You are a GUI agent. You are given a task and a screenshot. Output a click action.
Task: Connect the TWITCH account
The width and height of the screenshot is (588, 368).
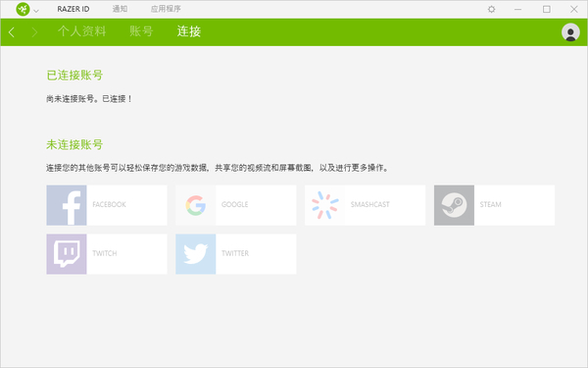point(107,254)
